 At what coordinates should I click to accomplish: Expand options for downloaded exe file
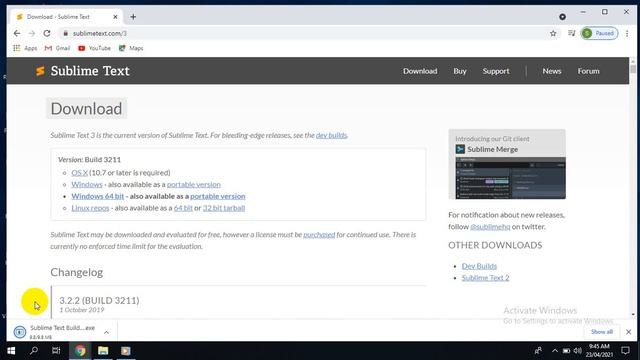point(107,332)
